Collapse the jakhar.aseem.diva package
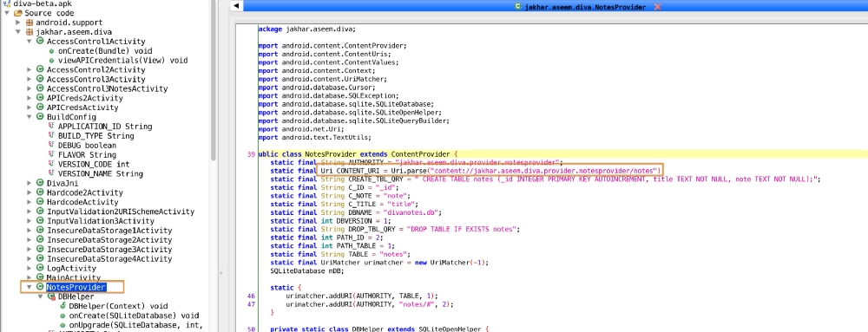 click(x=18, y=32)
